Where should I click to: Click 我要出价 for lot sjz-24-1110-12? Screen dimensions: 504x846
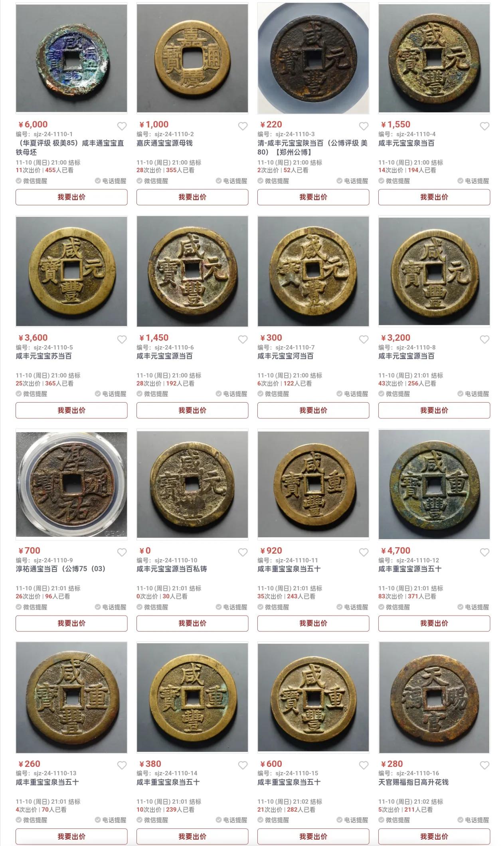tap(434, 623)
